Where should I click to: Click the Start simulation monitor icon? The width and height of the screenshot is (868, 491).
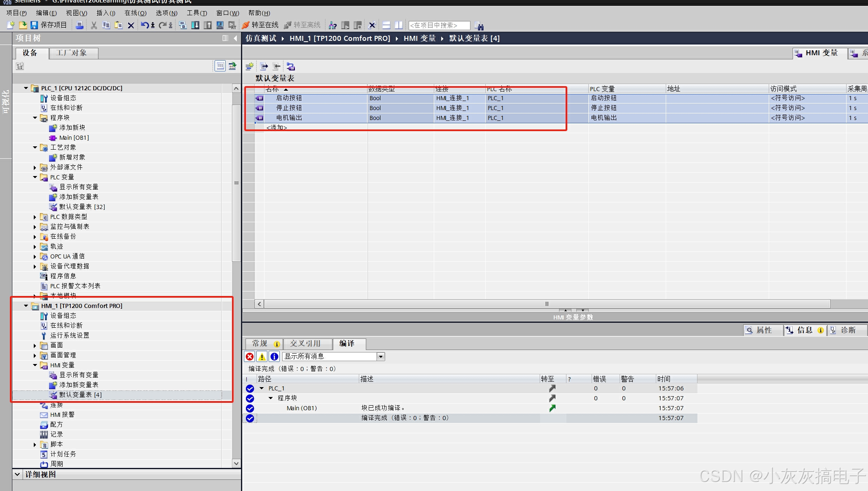220,25
